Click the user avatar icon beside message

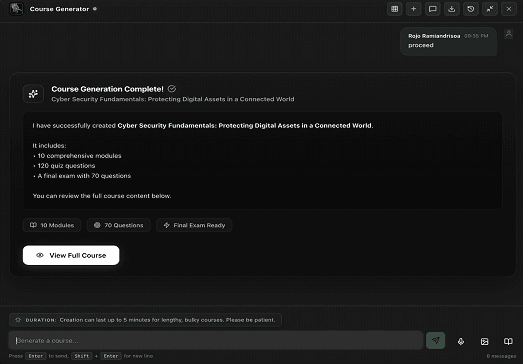tap(509, 34)
